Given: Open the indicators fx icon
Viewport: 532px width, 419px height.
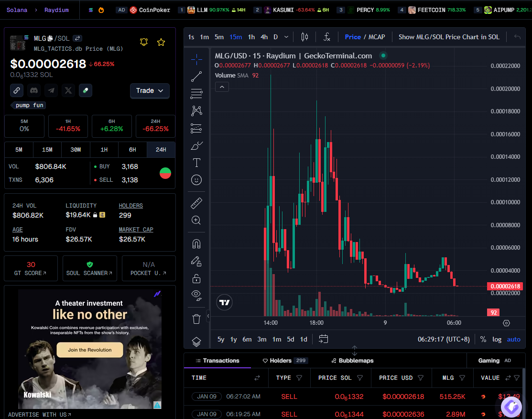Looking at the screenshot, I should (327, 37).
